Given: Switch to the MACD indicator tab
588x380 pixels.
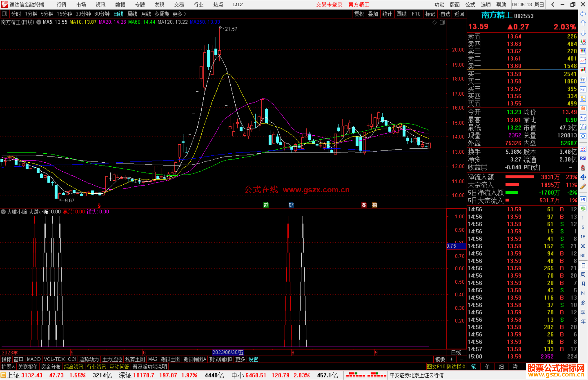Looking at the screenshot, I should tap(34, 359).
